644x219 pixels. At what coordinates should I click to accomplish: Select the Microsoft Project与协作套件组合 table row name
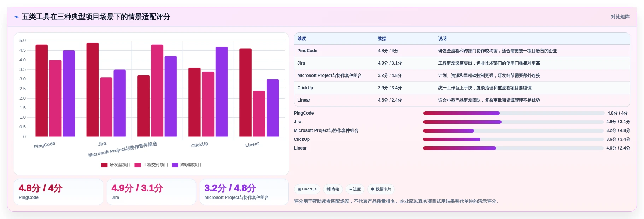(x=329, y=75)
